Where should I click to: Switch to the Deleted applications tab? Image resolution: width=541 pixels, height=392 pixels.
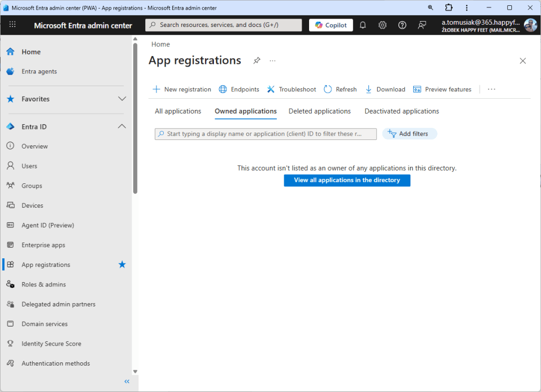(x=319, y=111)
